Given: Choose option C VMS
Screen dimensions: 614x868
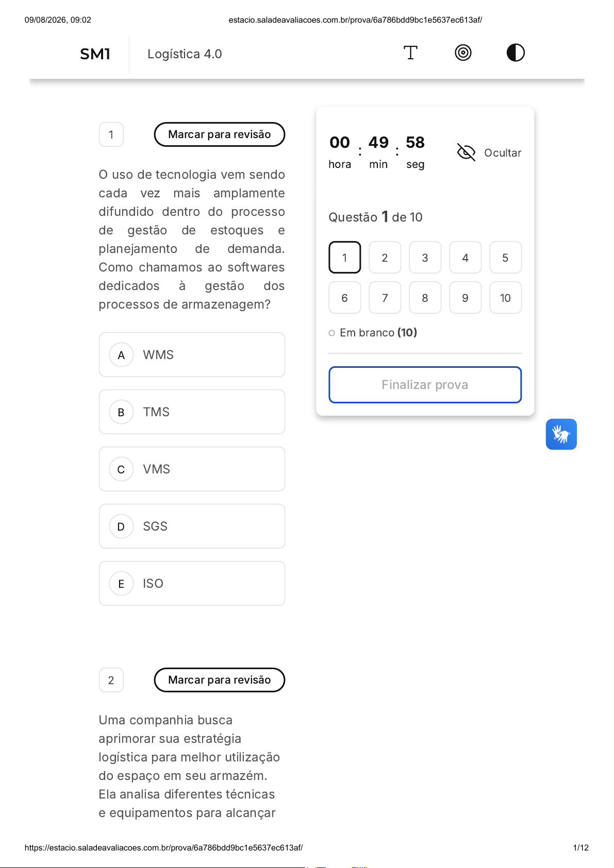Looking at the screenshot, I should coord(192,469).
